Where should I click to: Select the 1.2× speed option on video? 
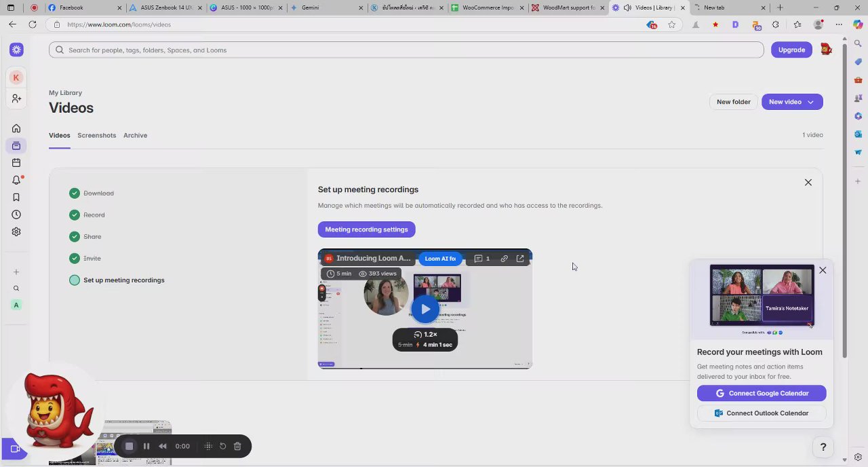(x=425, y=335)
